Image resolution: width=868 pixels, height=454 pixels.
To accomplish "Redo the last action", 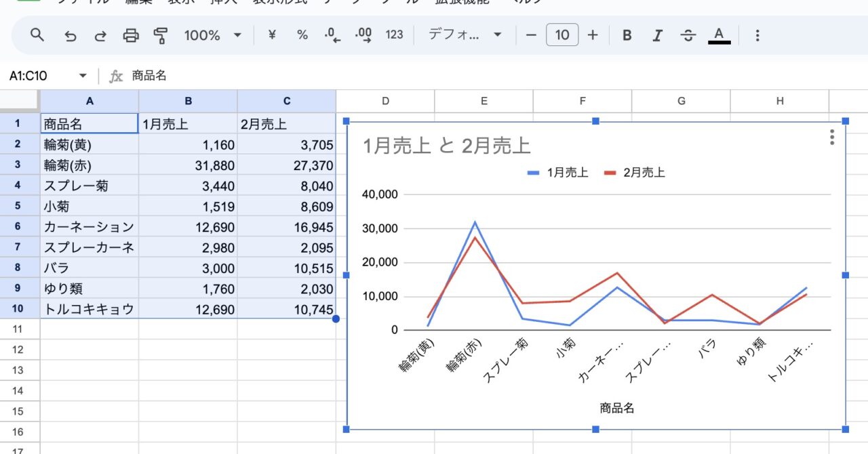I will (100, 35).
